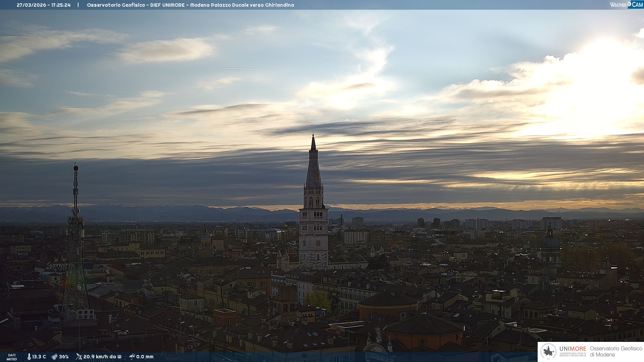Click the 0.0 mm rainfall value
Image resolution: width=644 pixels, height=362 pixels.
pyautogui.click(x=145, y=357)
